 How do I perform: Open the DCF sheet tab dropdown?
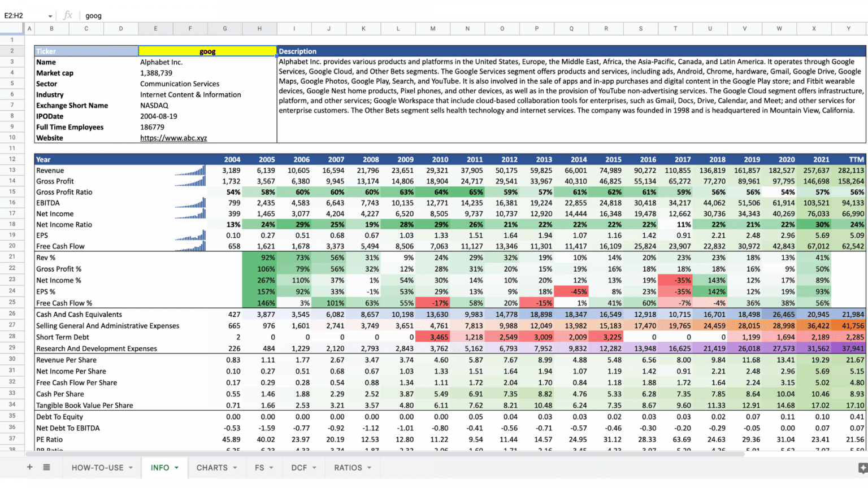pyautogui.click(x=314, y=467)
